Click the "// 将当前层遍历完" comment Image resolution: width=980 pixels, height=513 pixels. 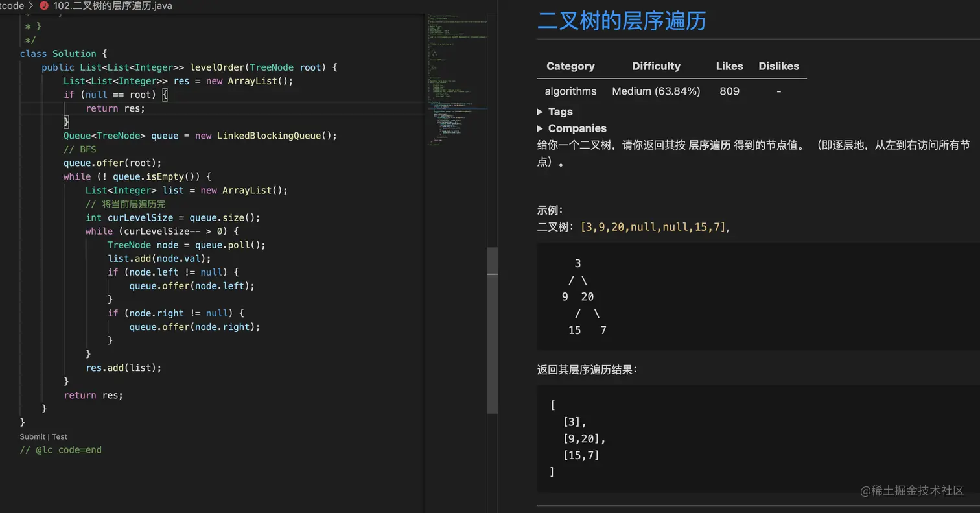[125, 204]
